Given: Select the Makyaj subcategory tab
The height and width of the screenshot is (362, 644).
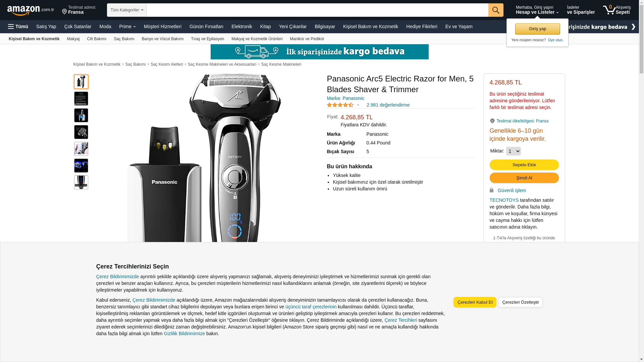Looking at the screenshot, I should tap(73, 39).
